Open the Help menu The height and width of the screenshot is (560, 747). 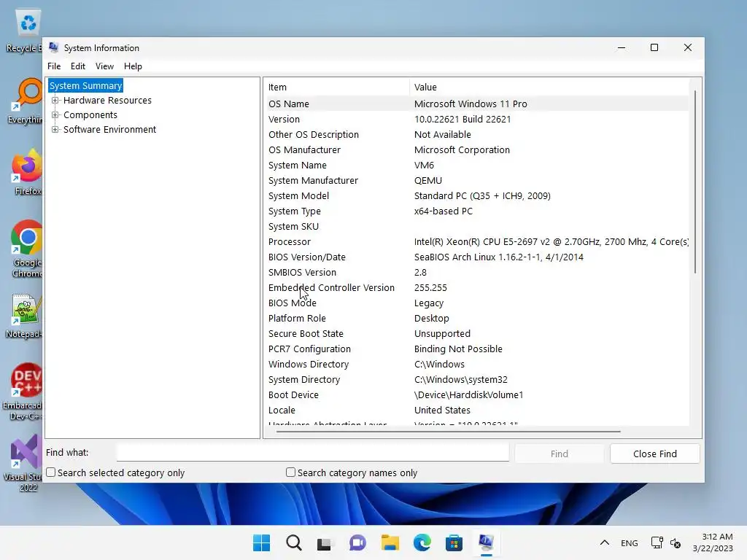[133, 66]
